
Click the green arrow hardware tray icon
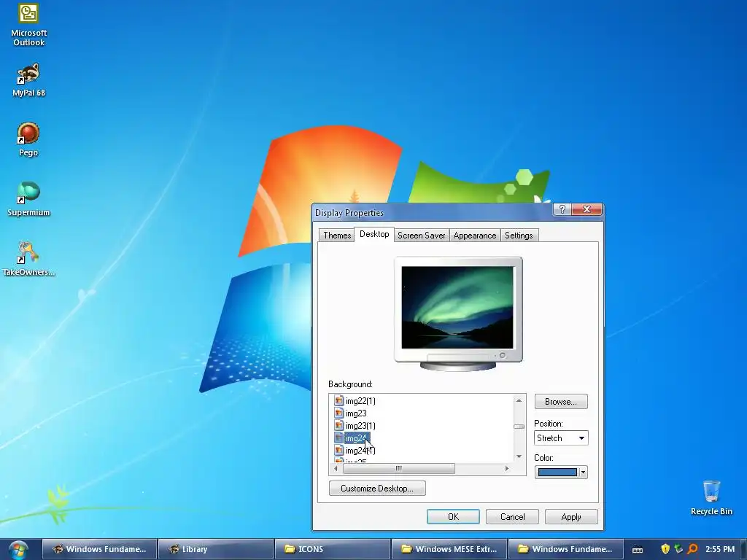(x=679, y=549)
